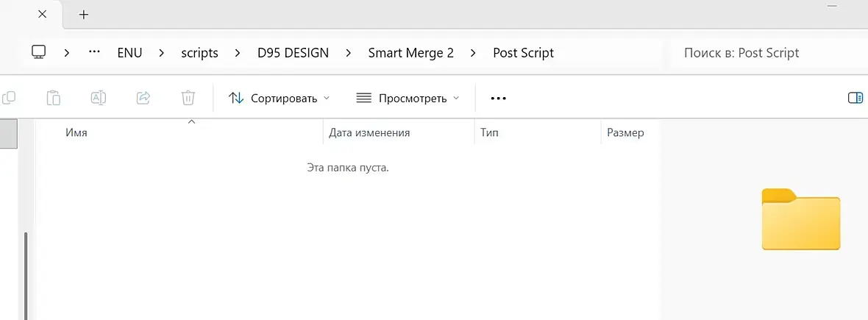The image size is (868, 320).
Task: Open the toolbar three-dots overflow menu
Action: [x=499, y=98]
